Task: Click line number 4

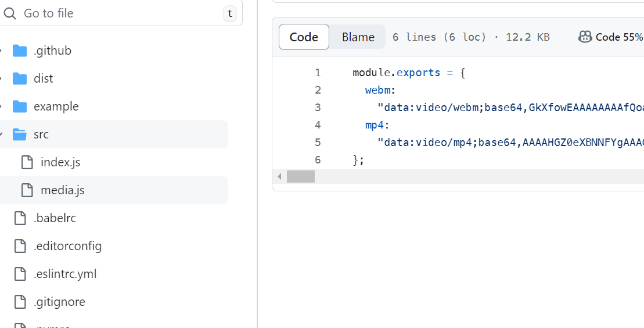Action: [318, 124]
